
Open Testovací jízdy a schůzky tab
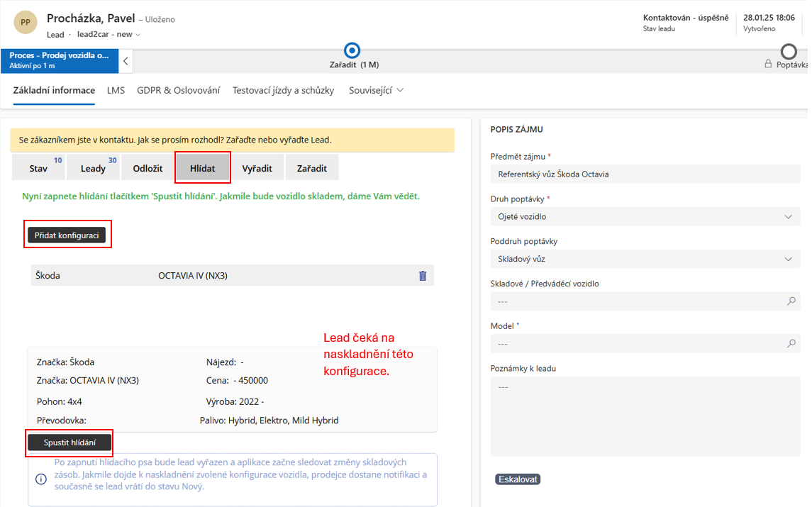pos(283,91)
